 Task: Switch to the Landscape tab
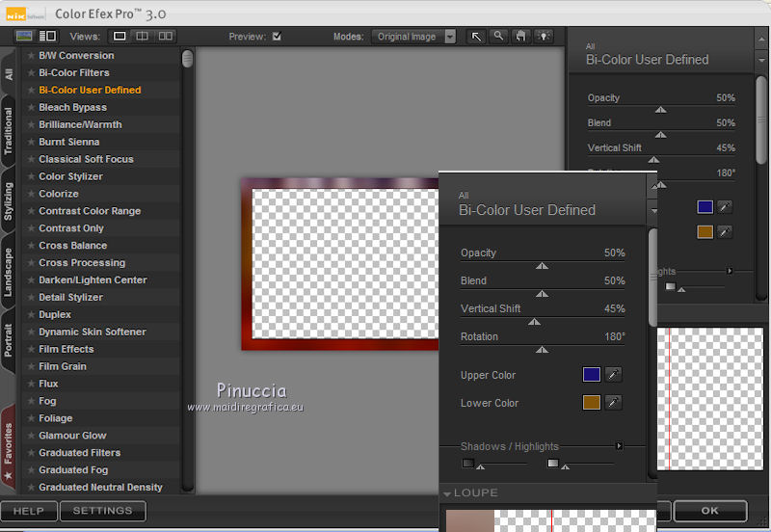(x=9, y=272)
